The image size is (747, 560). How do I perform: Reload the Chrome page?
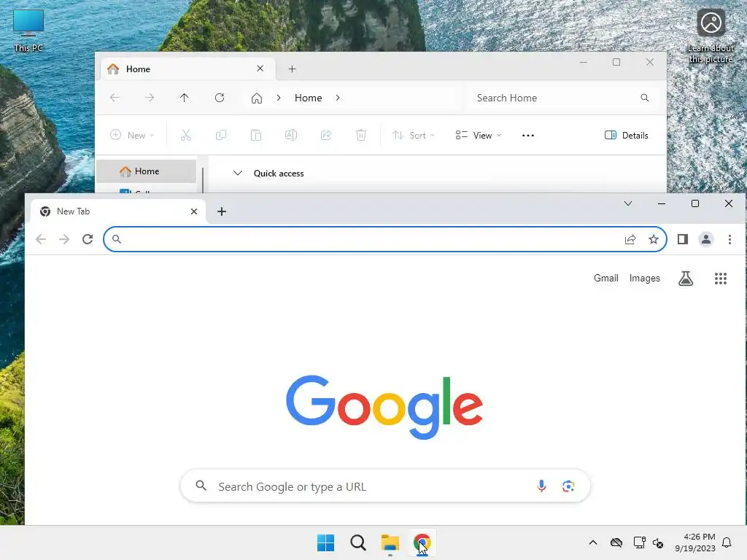pyautogui.click(x=88, y=239)
